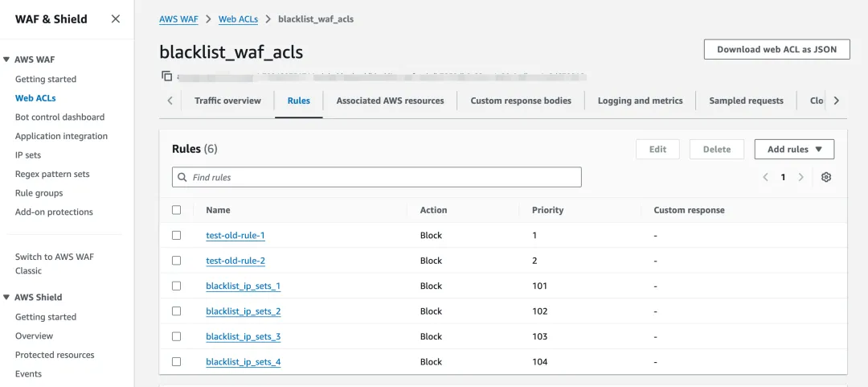Image resolution: width=868 pixels, height=387 pixels.
Task: Navigate to Web ACLs breadcrumb
Action: click(x=238, y=19)
